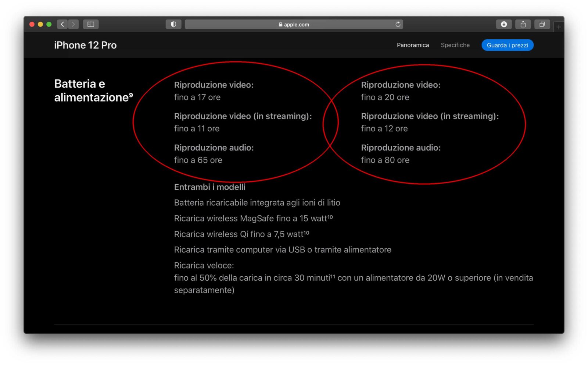Select the 'Ricarica tramite computer via USB' line

(x=283, y=250)
